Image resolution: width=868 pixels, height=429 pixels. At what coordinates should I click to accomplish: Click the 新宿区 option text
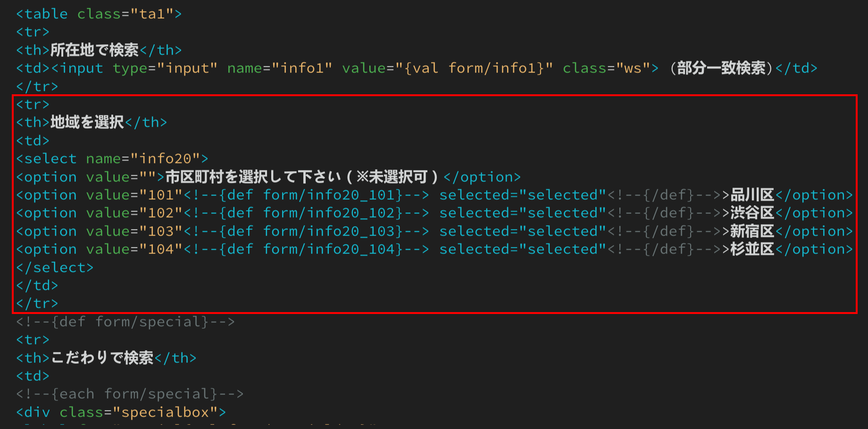[x=752, y=231]
